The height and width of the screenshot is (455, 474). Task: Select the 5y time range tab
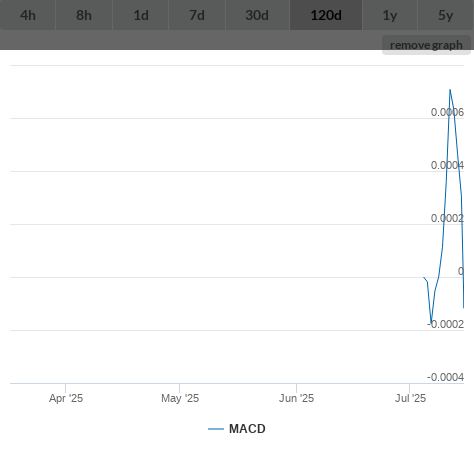click(x=446, y=15)
